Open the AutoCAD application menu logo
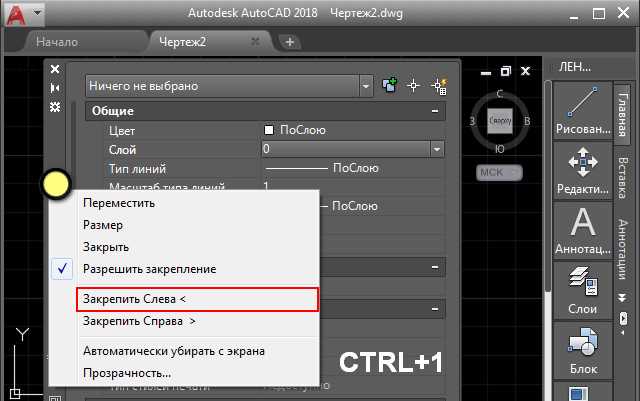640x401 pixels. [15, 15]
